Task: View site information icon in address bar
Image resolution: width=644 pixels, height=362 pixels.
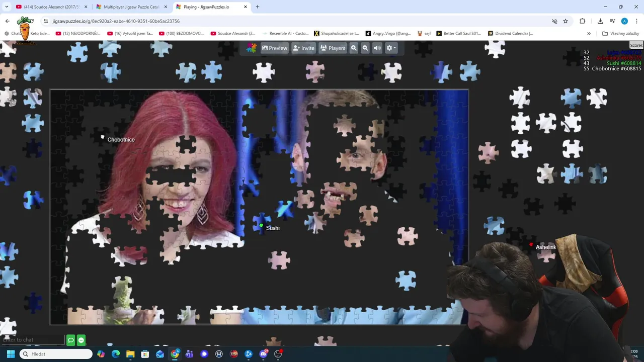Action: pos(46,21)
